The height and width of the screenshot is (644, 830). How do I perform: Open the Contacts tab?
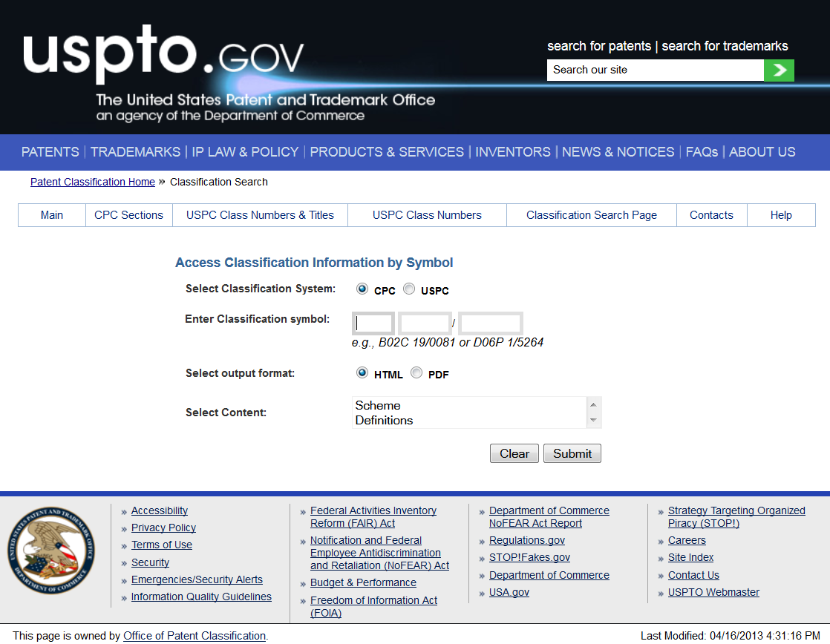[x=711, y=215]
